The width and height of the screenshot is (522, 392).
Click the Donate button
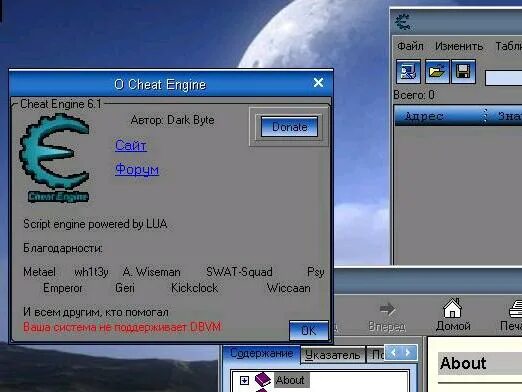[x=289, y=127]
